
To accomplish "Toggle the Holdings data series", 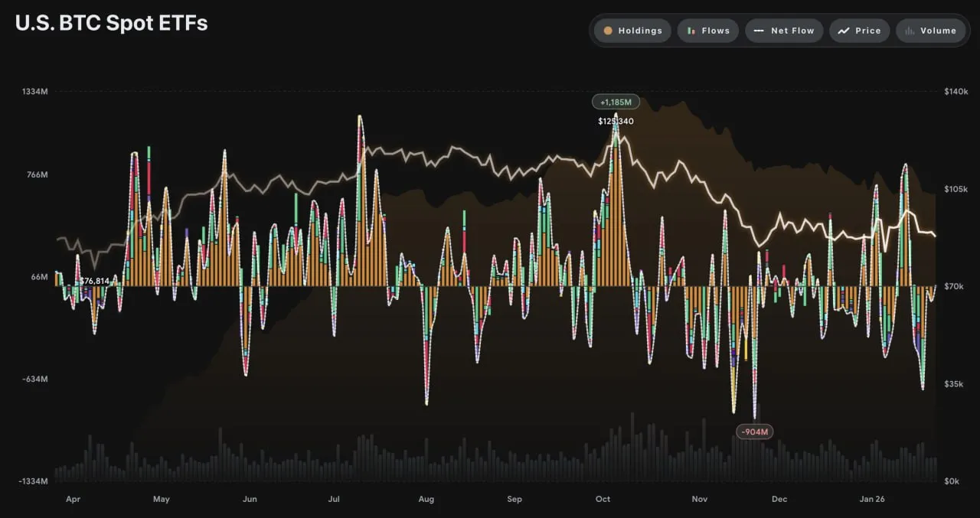I will 632,31.
